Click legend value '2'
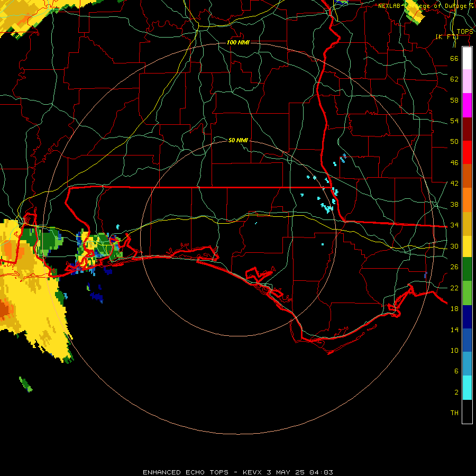476x476 pixels. click(456, 392)
